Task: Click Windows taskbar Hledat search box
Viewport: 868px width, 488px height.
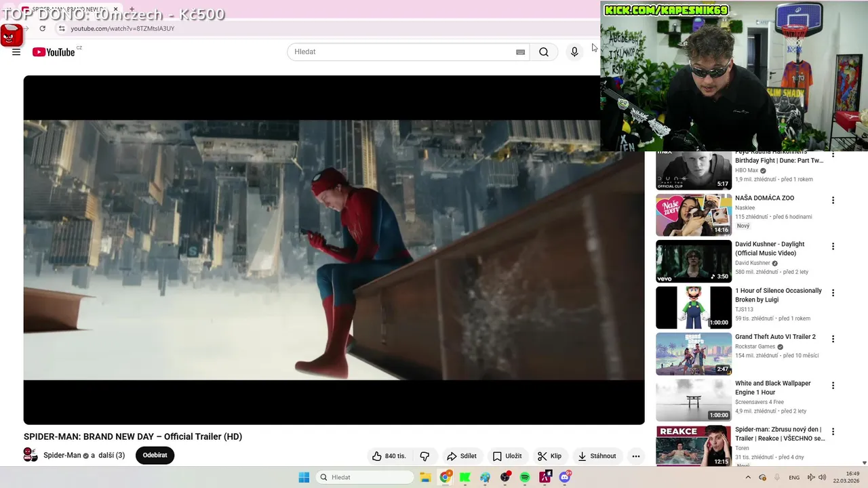Action: pyautogui.click(x=365, y=477)
